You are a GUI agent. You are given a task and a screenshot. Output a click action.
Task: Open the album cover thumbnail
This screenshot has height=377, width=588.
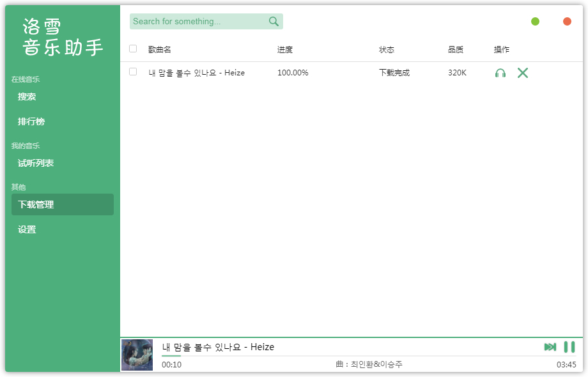coord(137,355)
